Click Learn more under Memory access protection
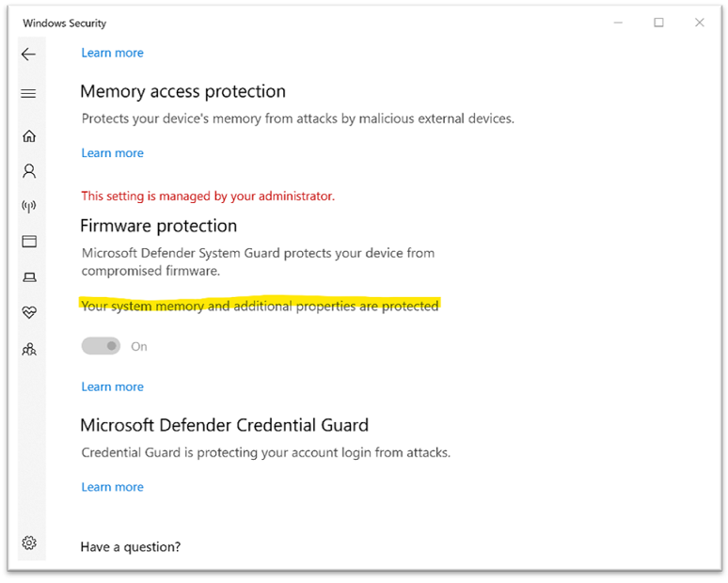Screen dimensions: 728x583 tap(112, 153)
